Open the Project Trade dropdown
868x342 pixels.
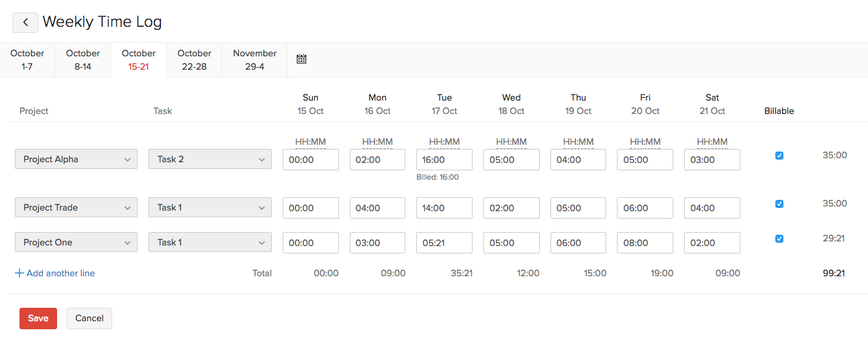click(76, 208)
